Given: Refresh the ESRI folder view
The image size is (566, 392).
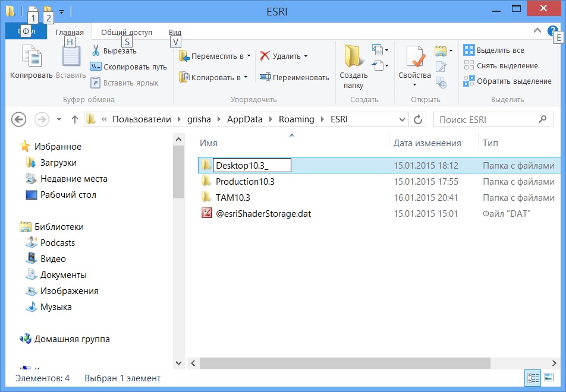Looking at the screenshot, I should [x=417, y=119].
